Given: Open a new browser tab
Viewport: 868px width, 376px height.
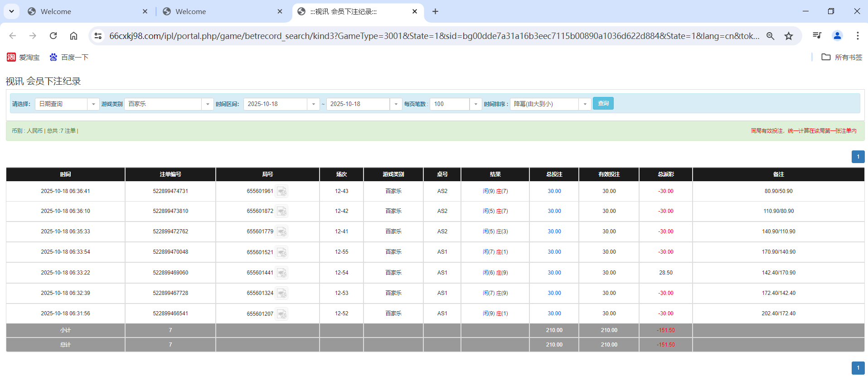Looking at the screenshot, I should point(435,11).
